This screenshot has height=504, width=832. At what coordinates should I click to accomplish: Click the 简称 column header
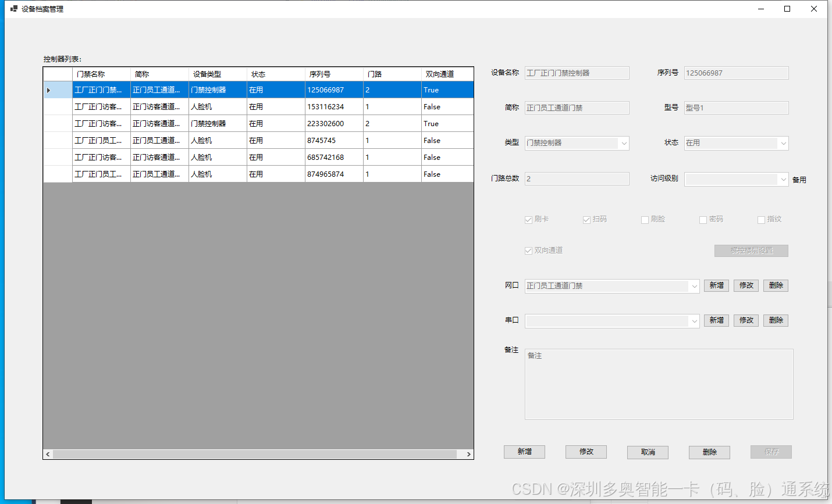coord(160,74)
